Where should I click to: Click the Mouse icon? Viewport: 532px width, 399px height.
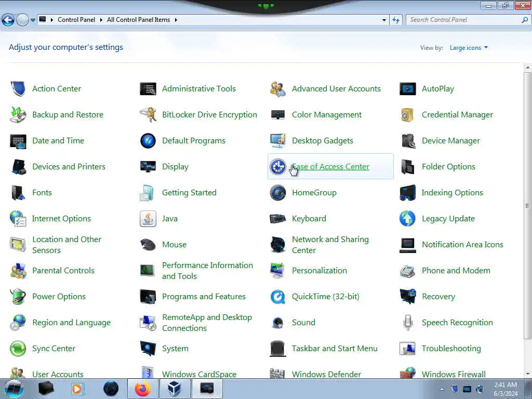148,245
